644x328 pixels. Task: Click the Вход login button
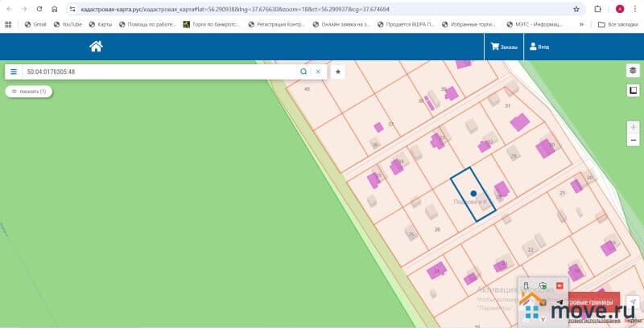pyautogui.click(x=539, y=47)
